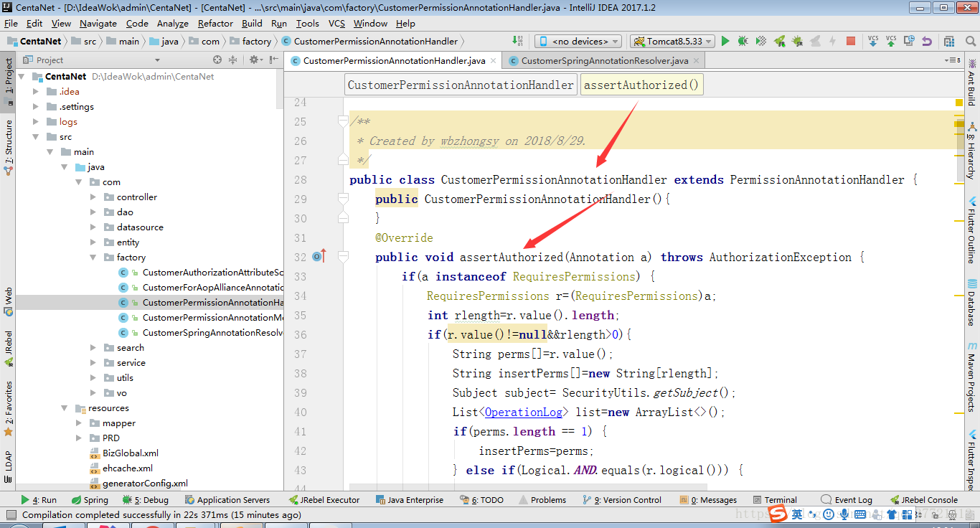Collapse the resources folder
The image size is (980, 528).
[x=65, y=407]
